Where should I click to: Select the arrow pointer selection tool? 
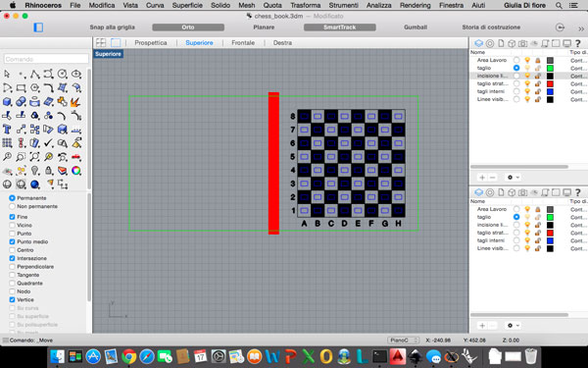(x=7, y=74)
